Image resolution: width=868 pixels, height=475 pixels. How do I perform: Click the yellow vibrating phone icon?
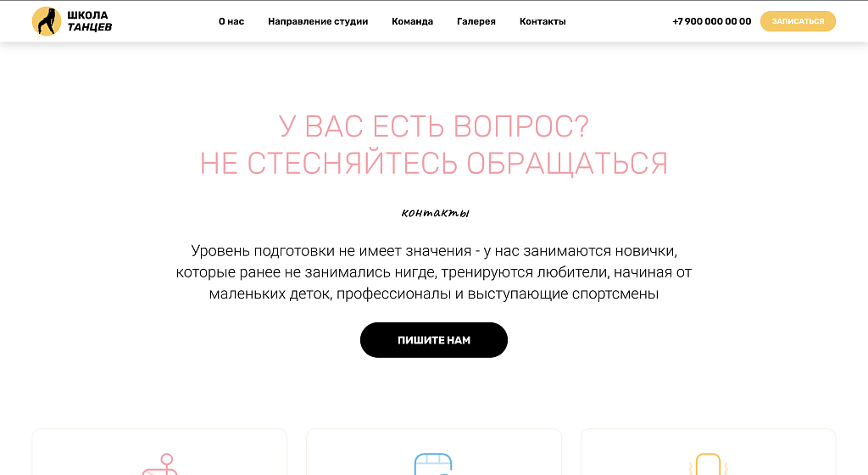click(x=708, y=464)
